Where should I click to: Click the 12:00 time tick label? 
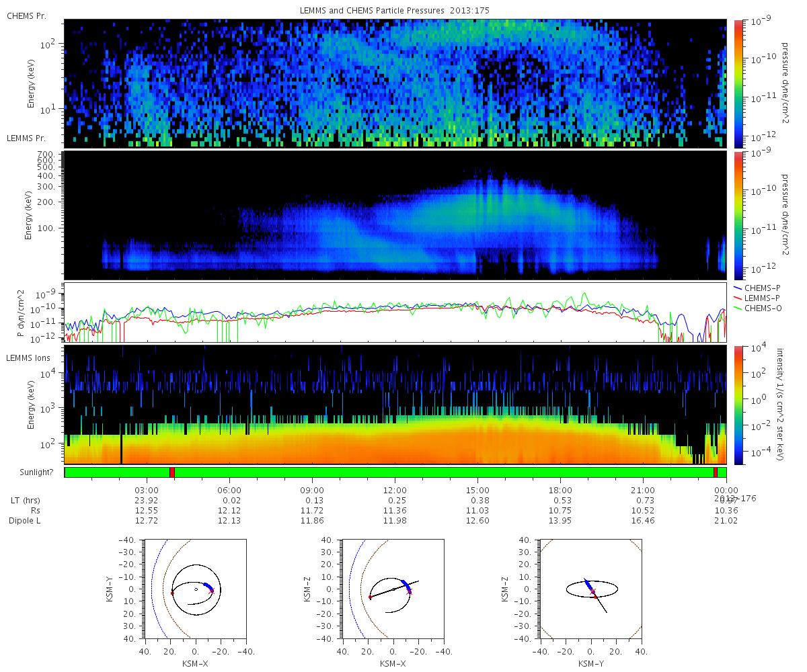pyautogui.click(x=395, y=491)
